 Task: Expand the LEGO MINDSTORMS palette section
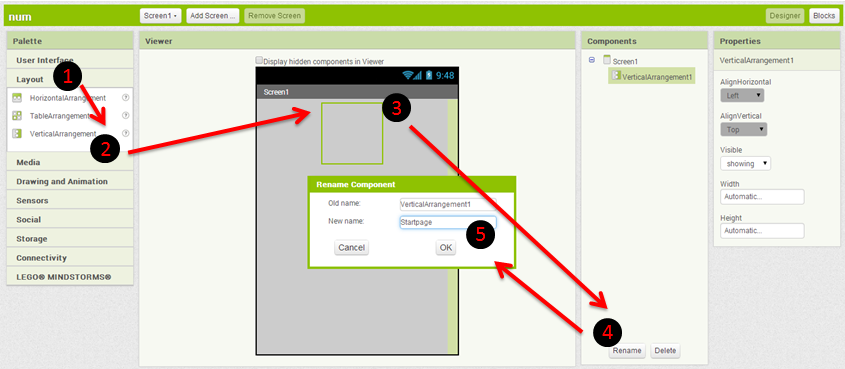[70, 277]
